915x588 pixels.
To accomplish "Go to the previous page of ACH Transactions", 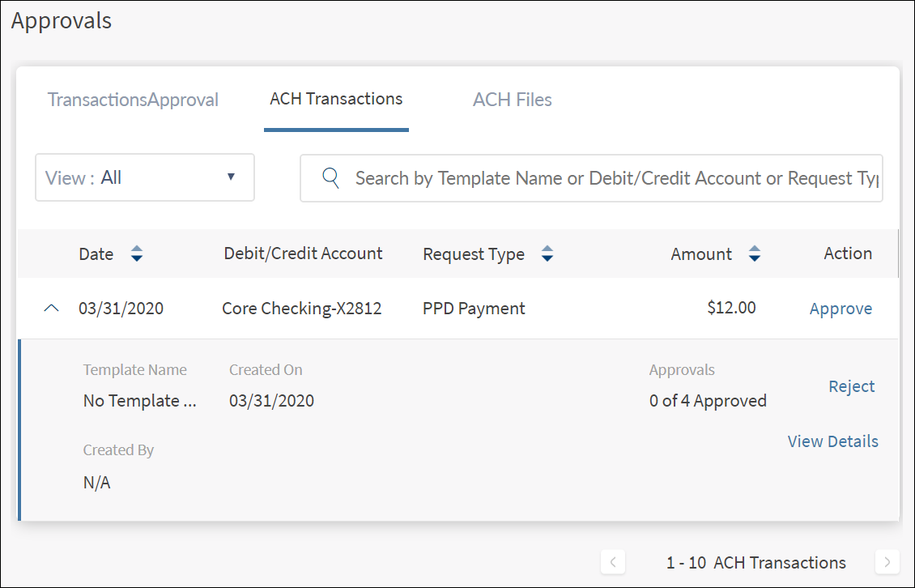I will [x=613, y=562].
